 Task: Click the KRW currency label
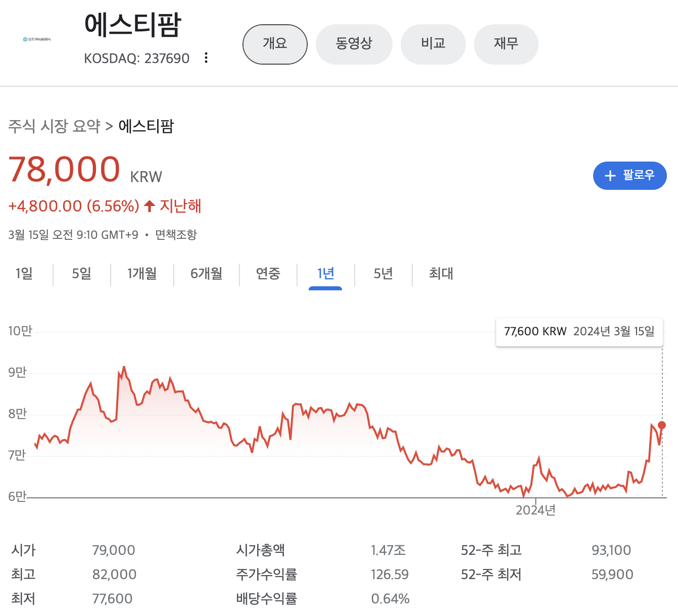(x=146, y=177)
